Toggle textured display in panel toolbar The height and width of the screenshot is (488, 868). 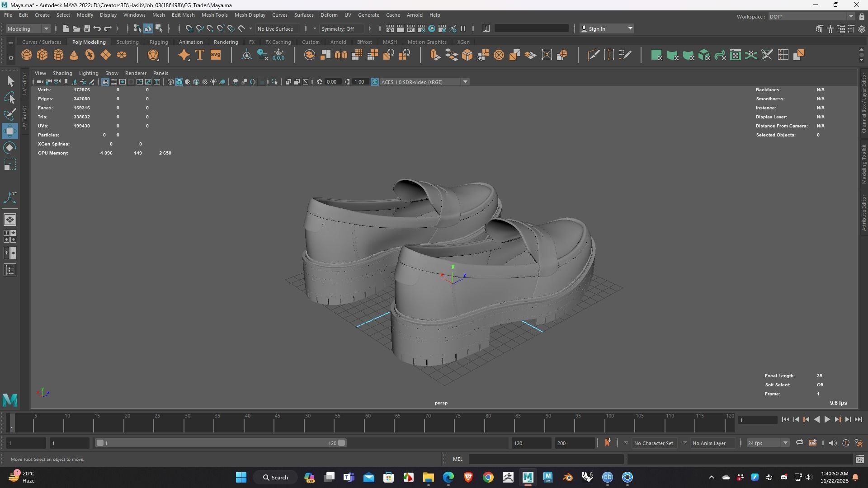point(205,82)
